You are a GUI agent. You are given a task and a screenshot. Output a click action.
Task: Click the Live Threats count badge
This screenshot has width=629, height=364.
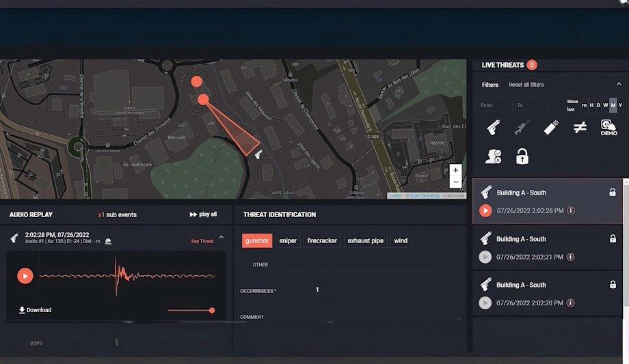coord(532,65)
